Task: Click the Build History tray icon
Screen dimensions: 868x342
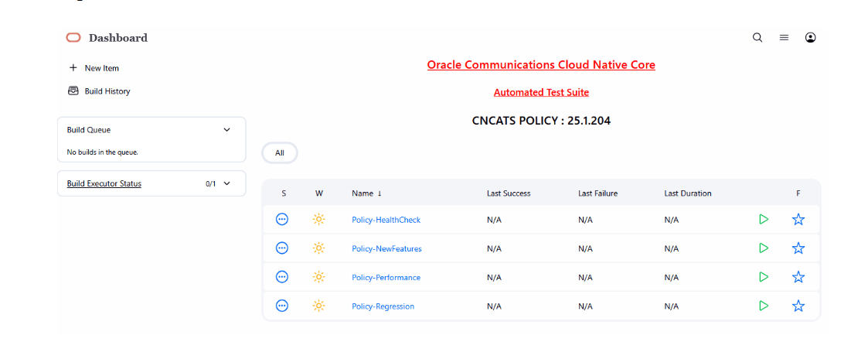Action: [x=73, y=91]
